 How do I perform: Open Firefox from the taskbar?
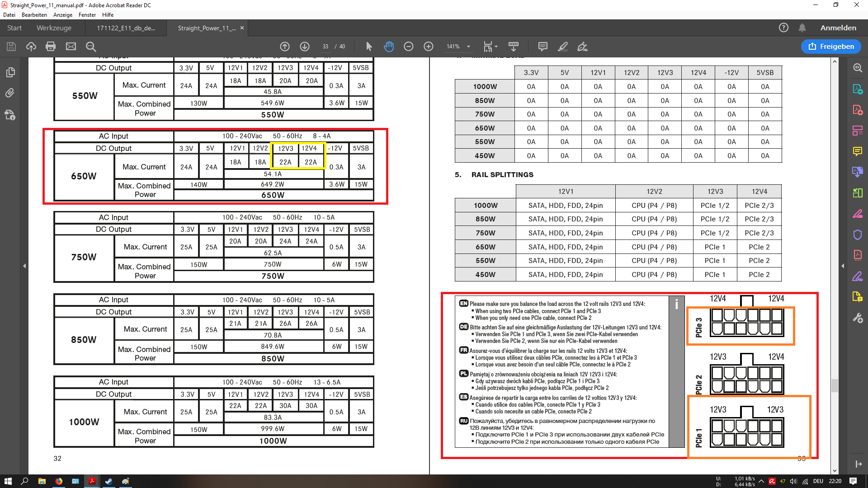point(59,481)
